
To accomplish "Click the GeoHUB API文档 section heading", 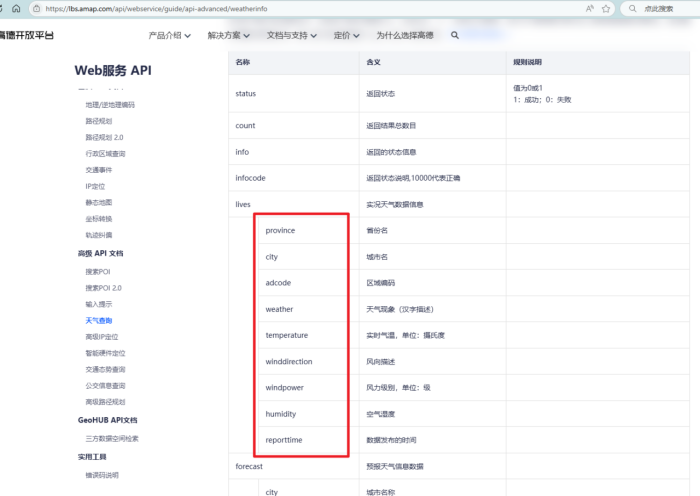I will 108,420.
